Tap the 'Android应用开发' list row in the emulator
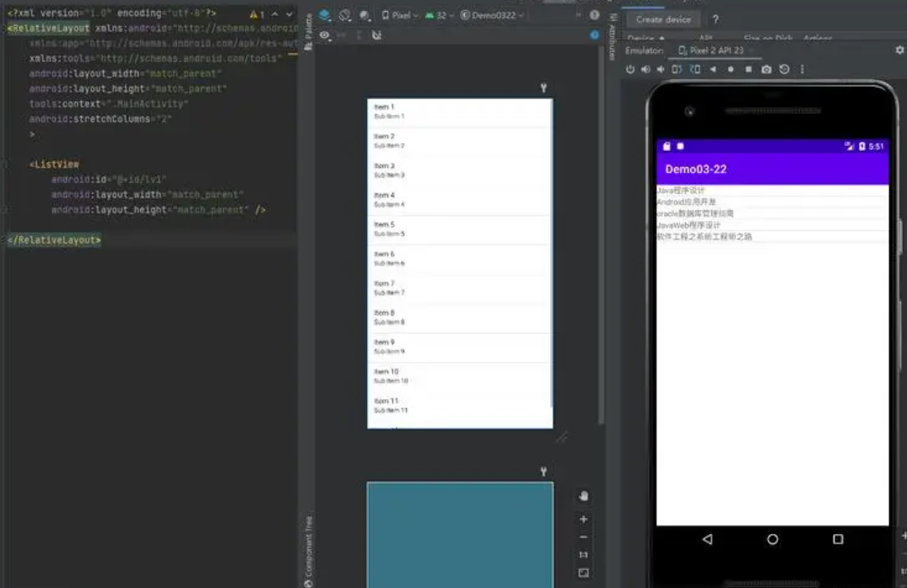 coord(772,202)
